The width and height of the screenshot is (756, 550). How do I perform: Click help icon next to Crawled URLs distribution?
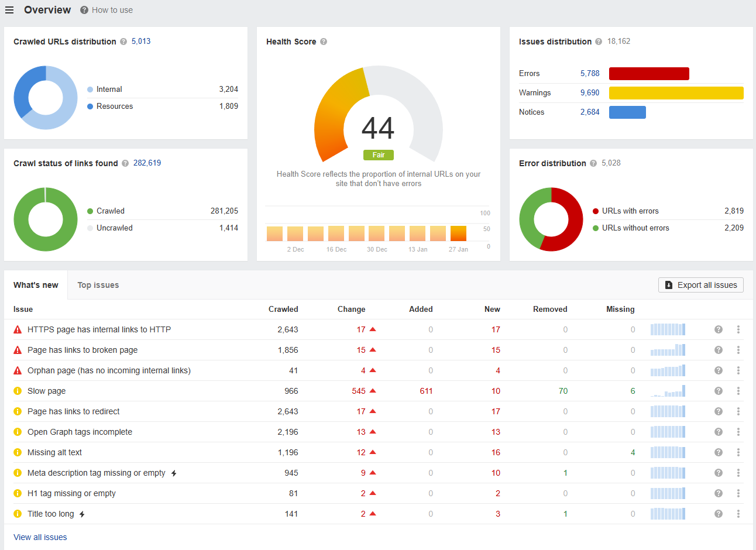(x=123, y=42)
